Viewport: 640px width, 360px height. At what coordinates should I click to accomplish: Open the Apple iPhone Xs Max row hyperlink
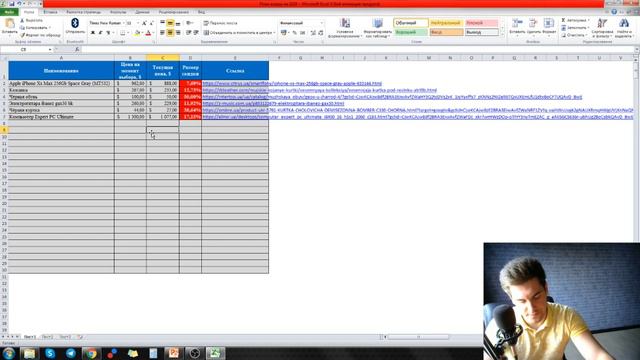click(x=292, y=83)
